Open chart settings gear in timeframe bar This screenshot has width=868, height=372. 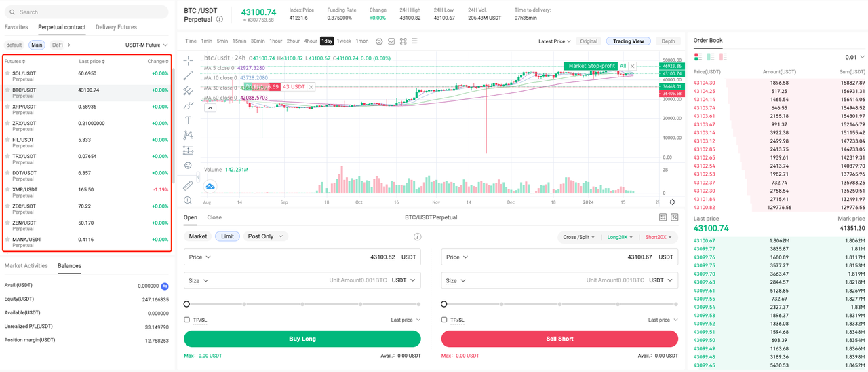[x=379, y=41]
